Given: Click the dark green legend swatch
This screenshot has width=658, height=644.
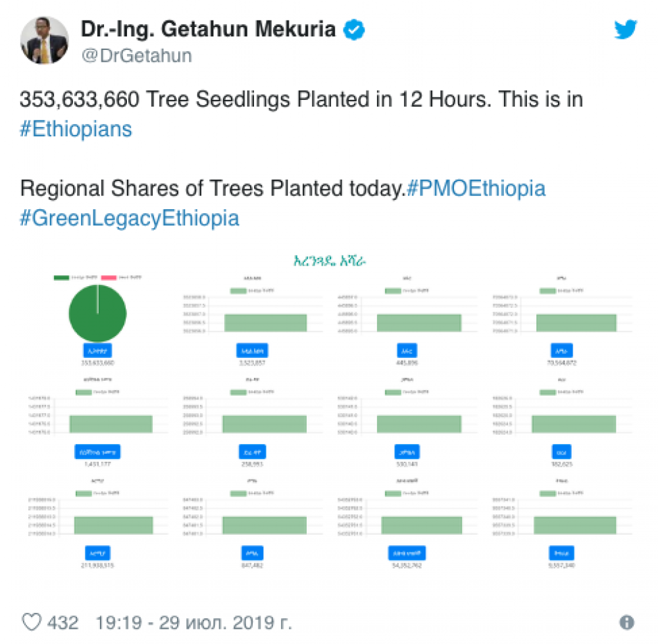Looking at the screenshot, I should coord(61,278).
